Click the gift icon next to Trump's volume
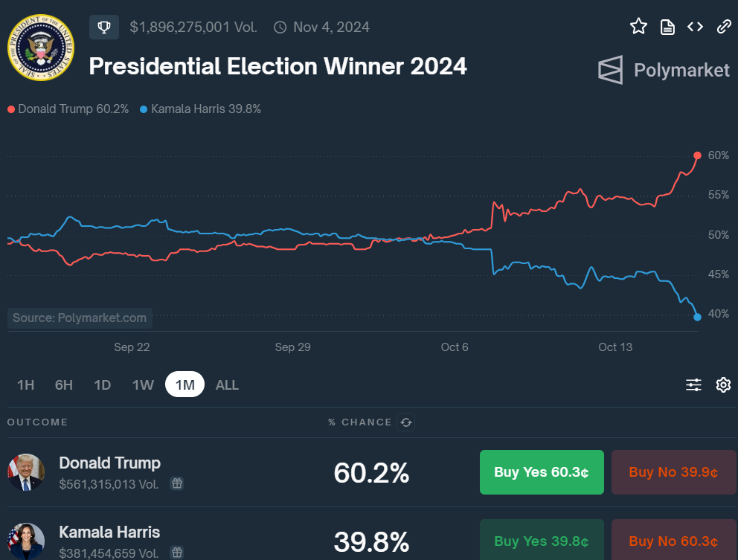This screenshot has height=560, width=738. coord(176,483)
